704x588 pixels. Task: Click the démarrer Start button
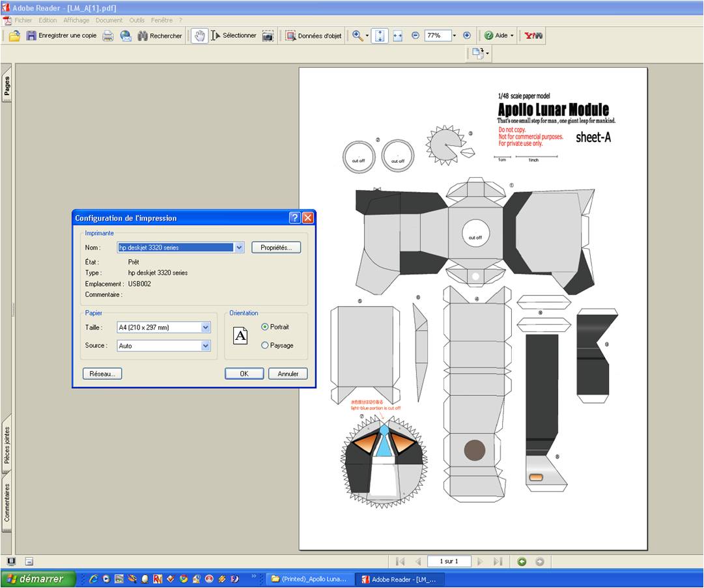click(37, 579)
